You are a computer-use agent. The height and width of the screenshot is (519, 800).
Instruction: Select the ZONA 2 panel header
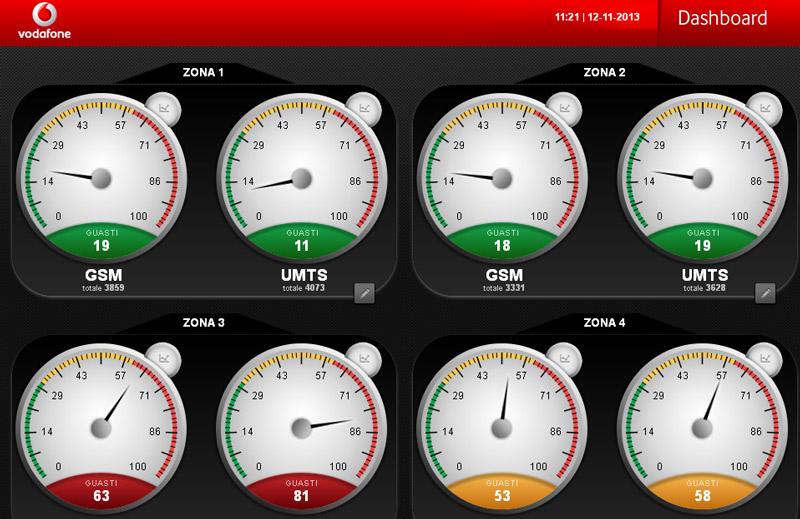604,72
